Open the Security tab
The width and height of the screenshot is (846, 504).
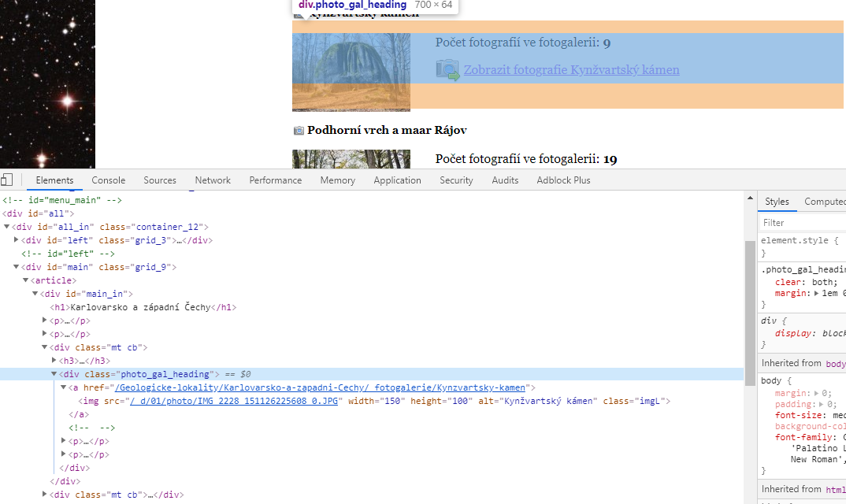pos(456,180)
